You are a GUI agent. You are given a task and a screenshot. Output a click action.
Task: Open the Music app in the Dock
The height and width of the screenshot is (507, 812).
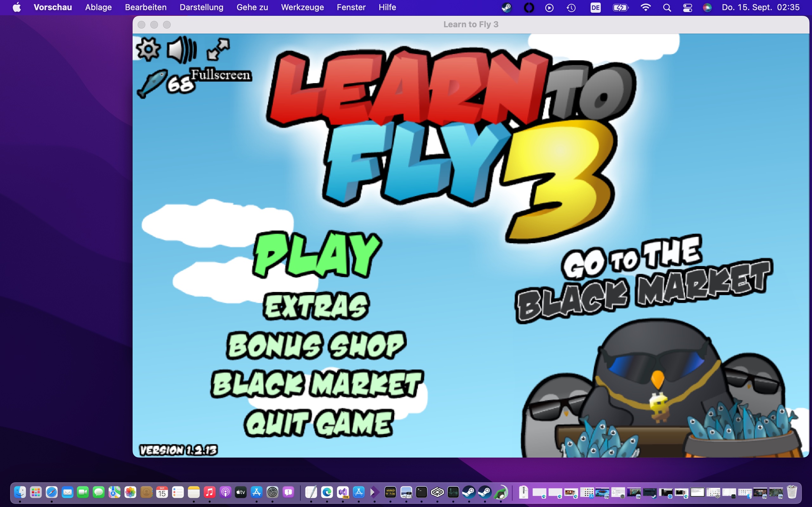pos(209,492)
